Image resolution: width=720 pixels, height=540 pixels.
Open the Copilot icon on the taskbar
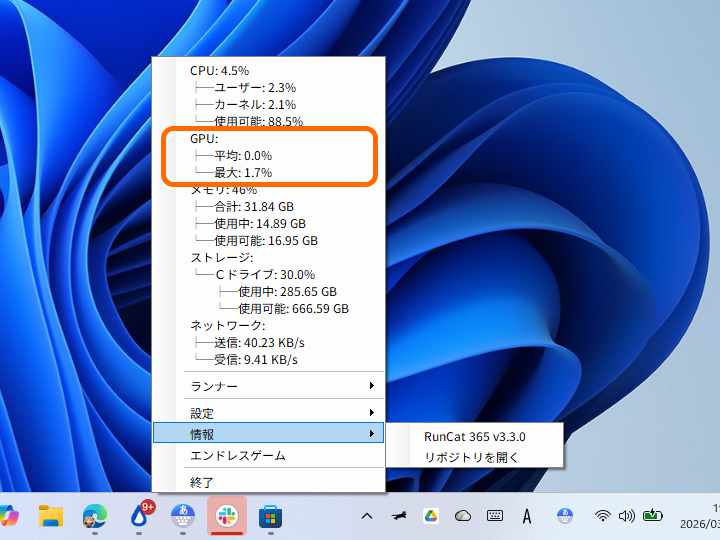coord(8,516)
